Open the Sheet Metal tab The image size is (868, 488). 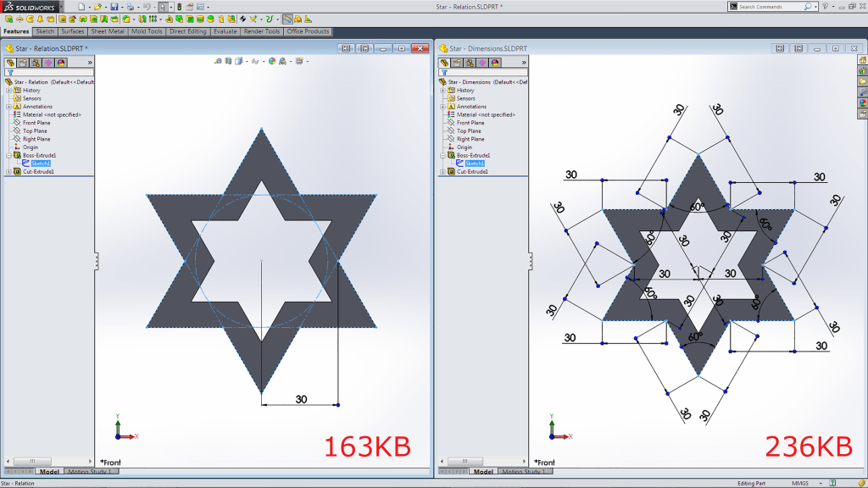point(108,31)
